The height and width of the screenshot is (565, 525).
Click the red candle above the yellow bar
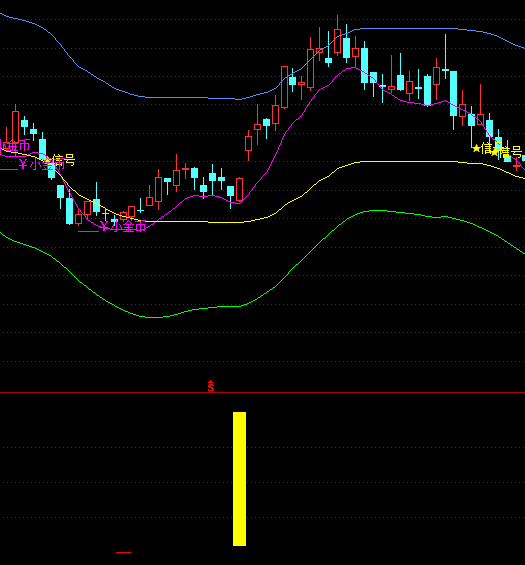(x=239, y=189)
